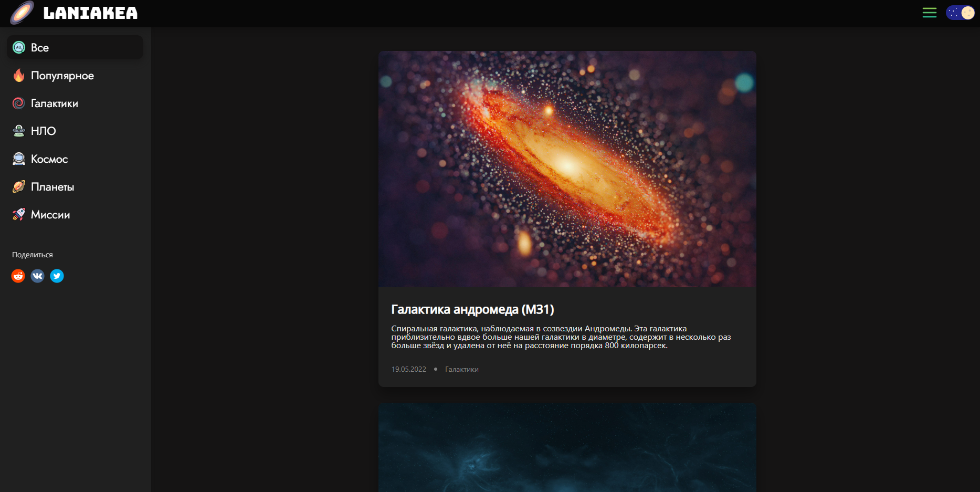Click the Andromeda article description text

pos(561,337)
